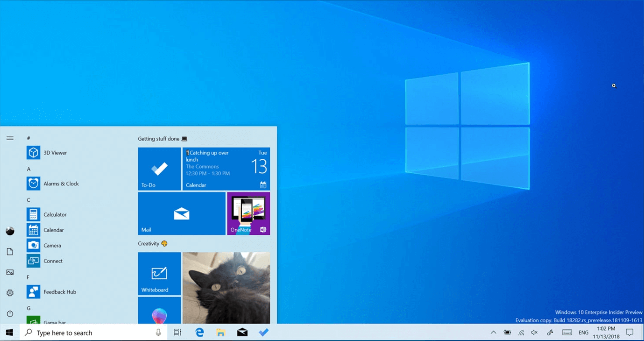Open the OneNote tile

coord(248,213)
